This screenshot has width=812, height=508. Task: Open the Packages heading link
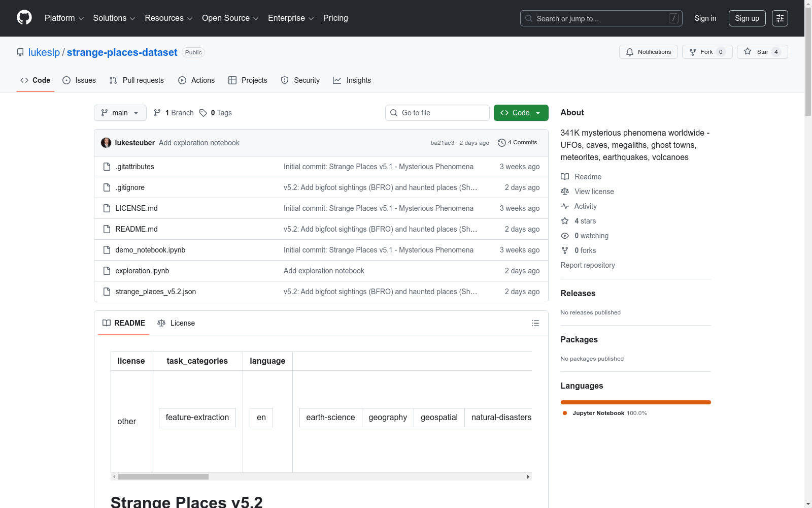click(579, 339)
